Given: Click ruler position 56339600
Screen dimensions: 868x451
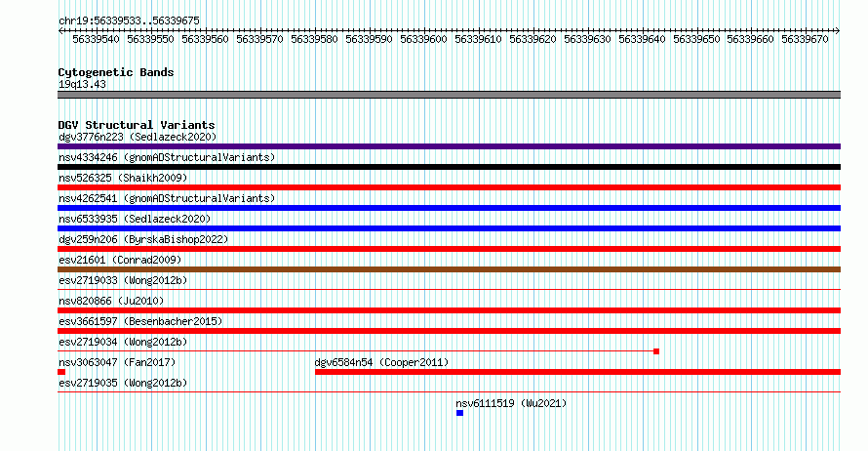Looking at the screenshot, I should click(x=423, y=39).
